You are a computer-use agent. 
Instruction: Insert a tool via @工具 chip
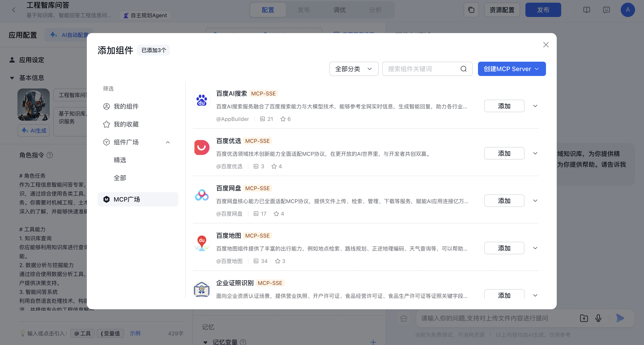(83, 334)
